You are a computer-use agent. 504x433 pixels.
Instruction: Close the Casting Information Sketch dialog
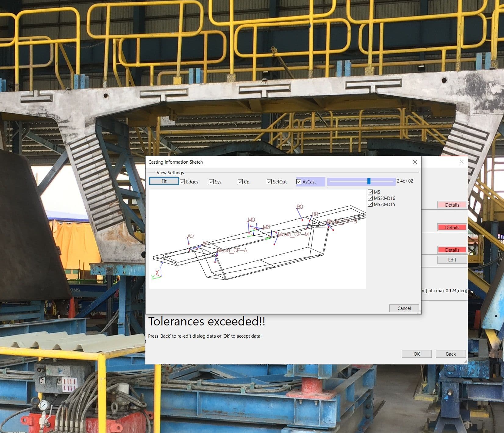[415, 162]
